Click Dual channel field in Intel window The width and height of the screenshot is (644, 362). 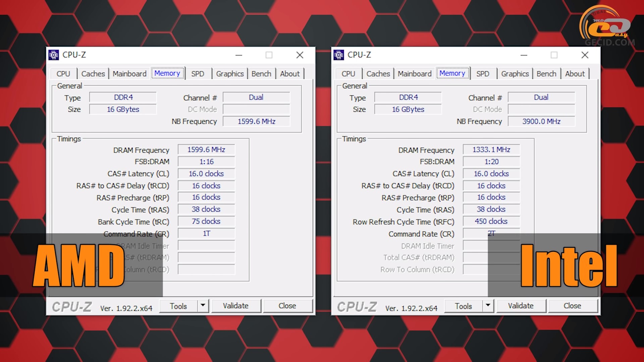point(541,97)
